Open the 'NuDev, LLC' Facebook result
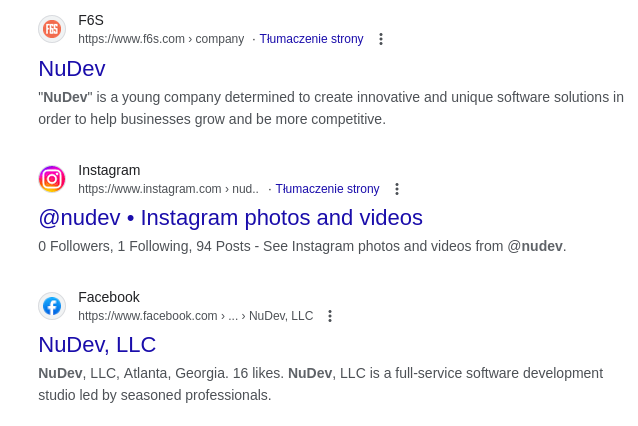 [x=97, y=344]
